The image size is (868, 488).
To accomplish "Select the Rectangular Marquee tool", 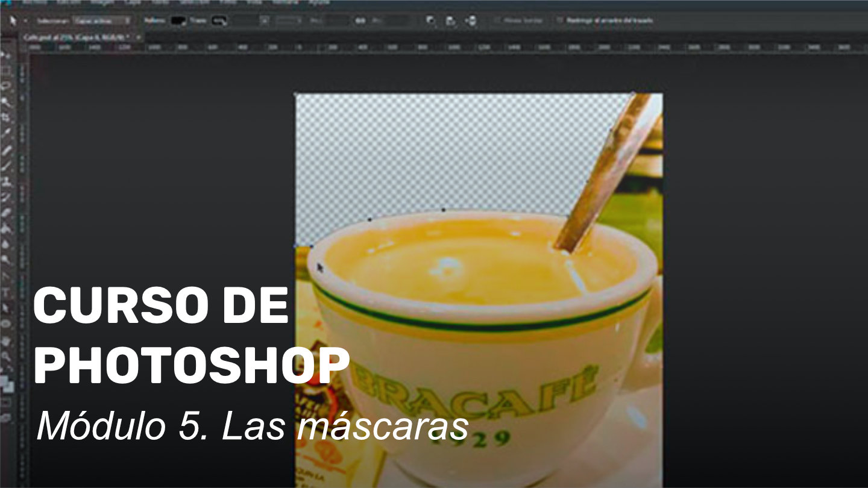I will click(x=7, y=70).
